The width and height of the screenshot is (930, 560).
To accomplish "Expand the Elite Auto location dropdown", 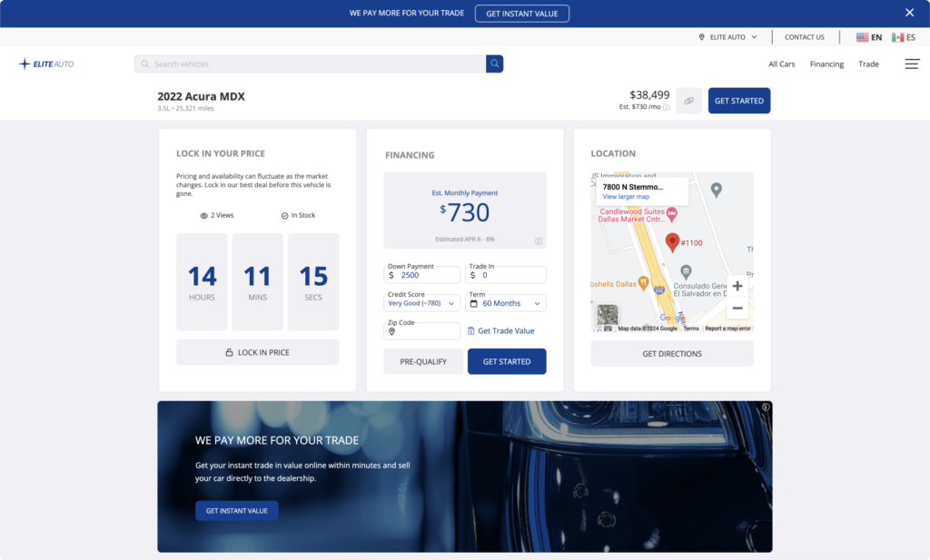I will 728,37.
